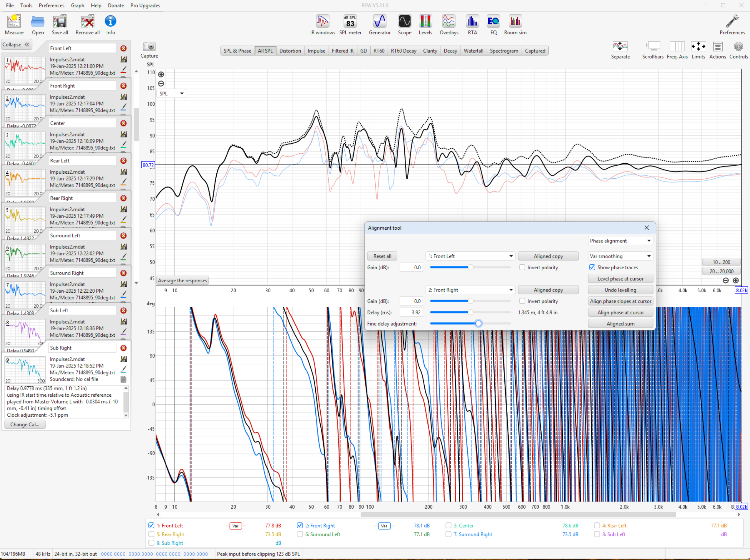The width and height of the screenshot is (750, 560).
Task: Click the Change Cal... button
Action: pos(25,424)
